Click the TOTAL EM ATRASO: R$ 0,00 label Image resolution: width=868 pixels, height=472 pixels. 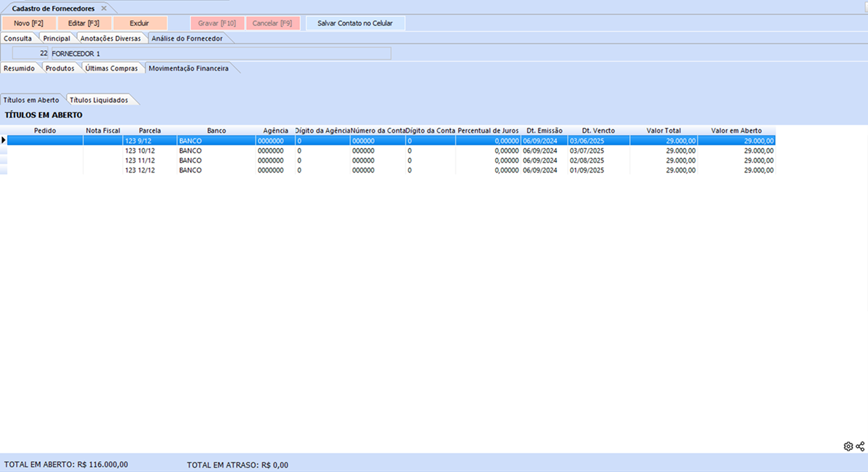tap(238, 465)
